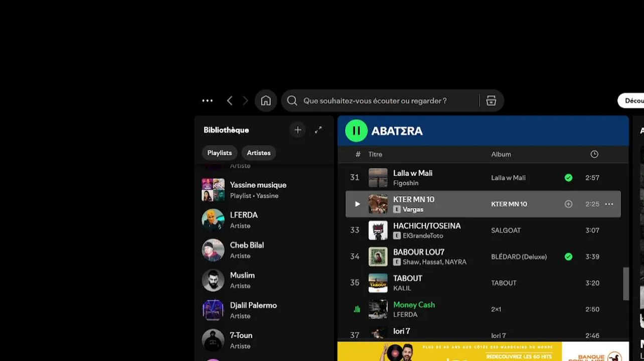Screen dimensions: 644x361
Task: Open artist Vargas link
Action: click(413, 210)
